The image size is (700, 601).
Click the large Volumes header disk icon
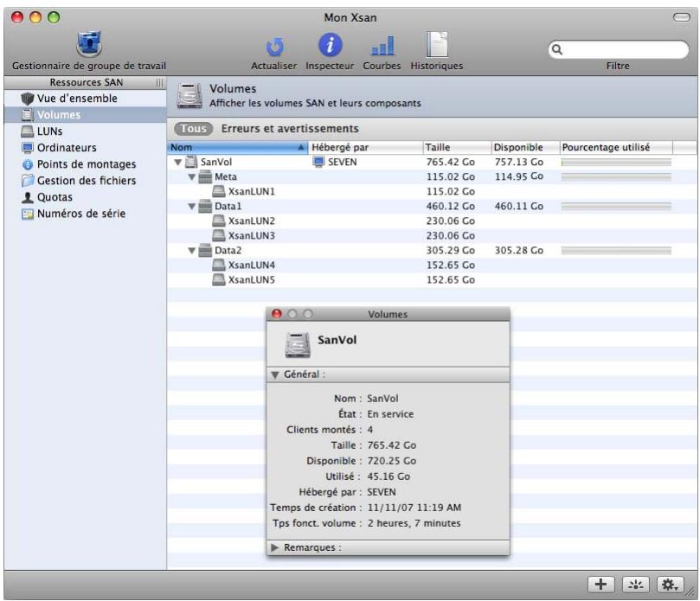coord(189,95)
